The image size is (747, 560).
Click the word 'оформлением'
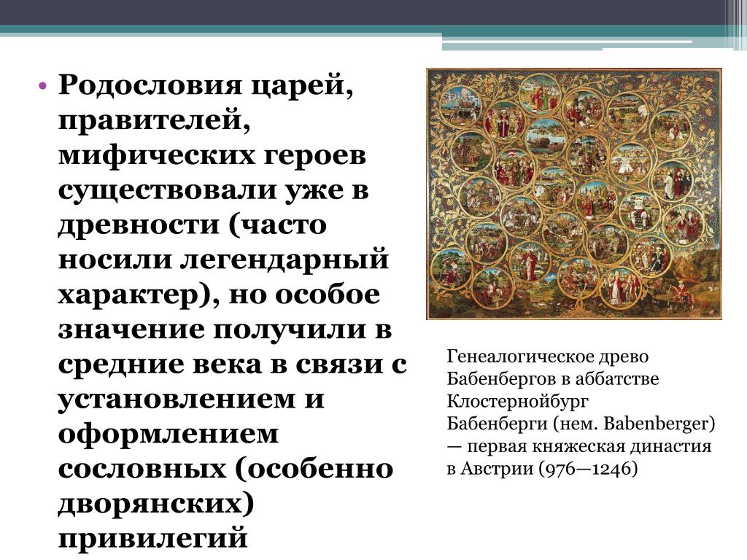(169, 435)
